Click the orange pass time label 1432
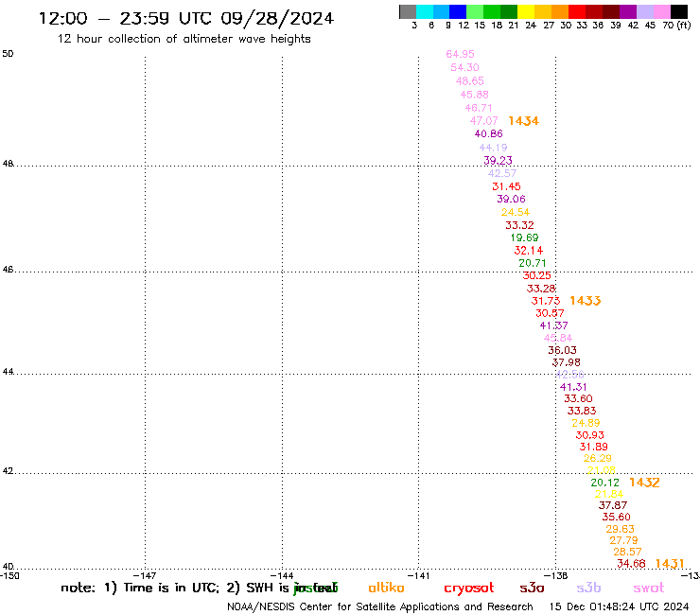Viewport: 700px width, 615px height. 644,483
